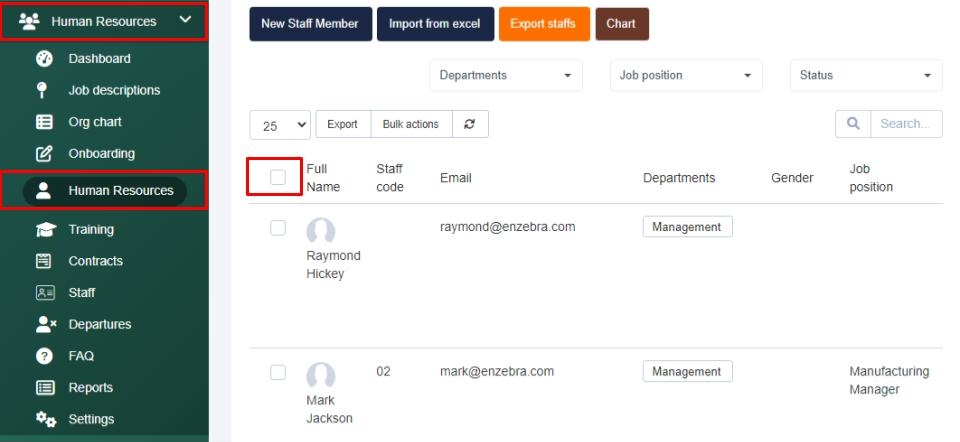Go to Reports in the sidebar
Viewport: 960px width, 442px height.
pos(90,388)
